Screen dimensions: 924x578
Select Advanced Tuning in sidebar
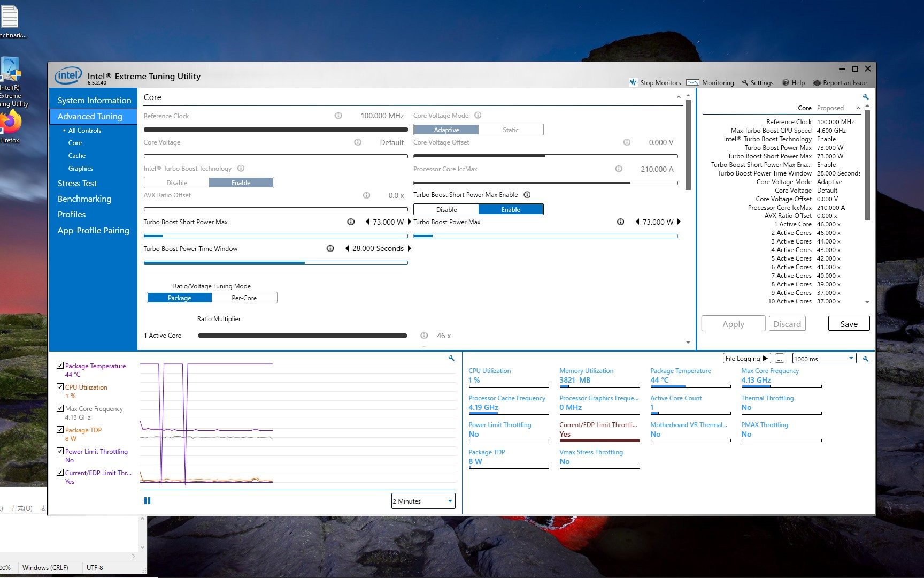(x=94, y=116)
